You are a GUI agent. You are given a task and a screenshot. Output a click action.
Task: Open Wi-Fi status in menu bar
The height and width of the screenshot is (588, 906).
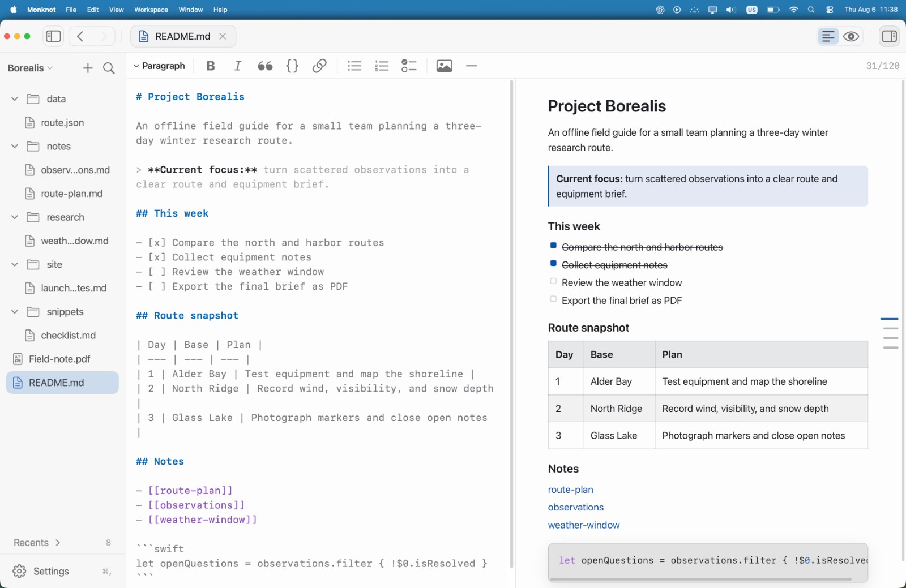(x=793, y=10)
